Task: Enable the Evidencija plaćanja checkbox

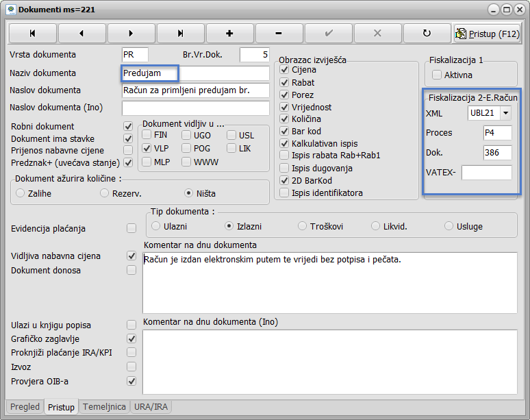Action: click(x=131, y=228)
